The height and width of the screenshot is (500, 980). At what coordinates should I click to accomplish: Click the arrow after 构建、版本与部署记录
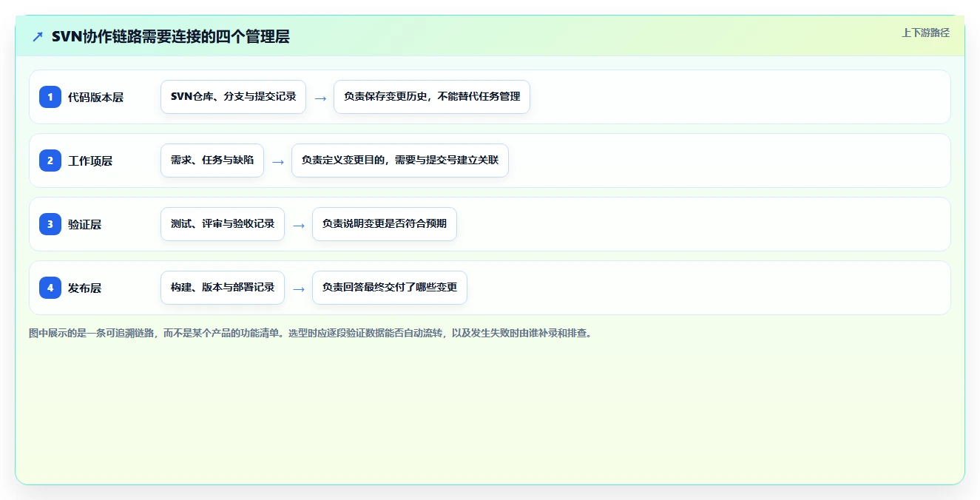[x=299, y=288]
